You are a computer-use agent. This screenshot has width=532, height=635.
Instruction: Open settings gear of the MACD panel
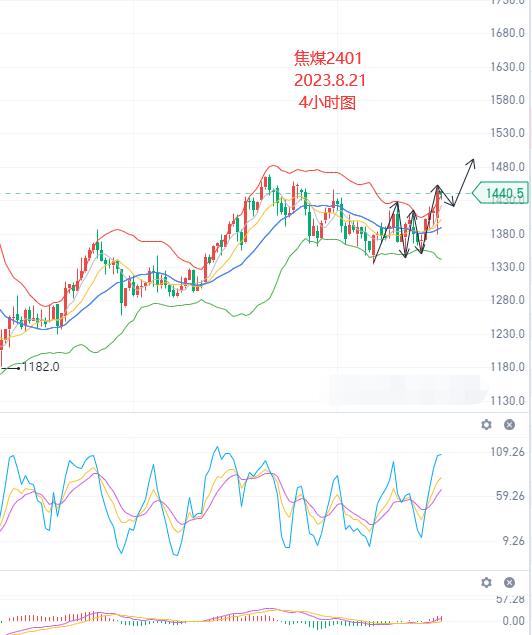pos(486,582)
